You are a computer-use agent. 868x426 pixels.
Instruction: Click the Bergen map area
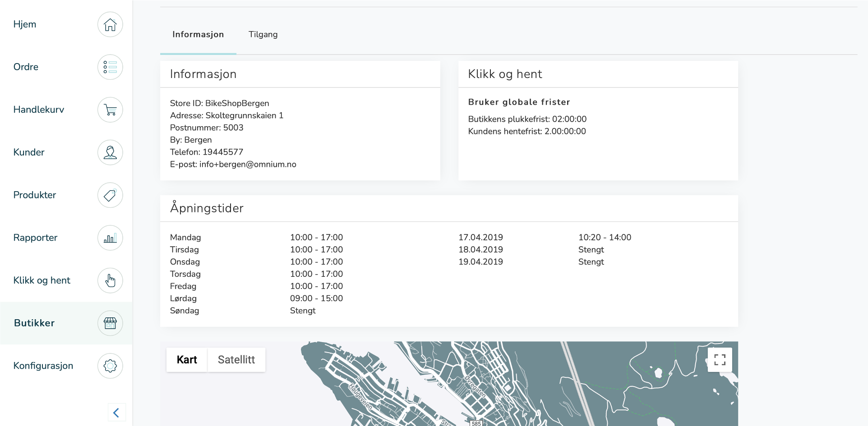tap(449, 384)
